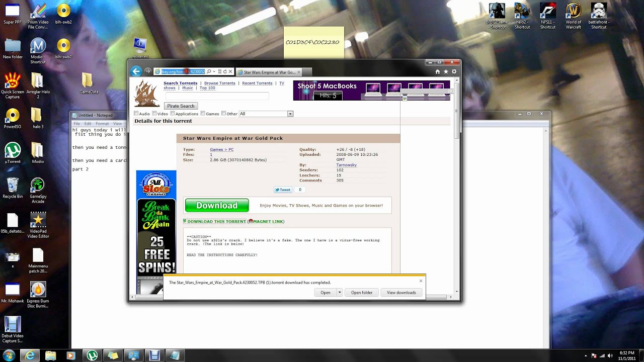
Task: Click the Pirate Search button
Action: click(181, 106)
